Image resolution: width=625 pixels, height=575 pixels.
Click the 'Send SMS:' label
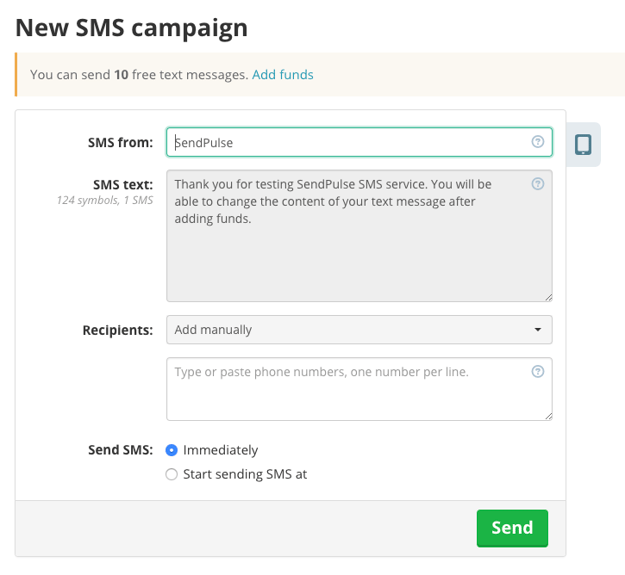120,450
